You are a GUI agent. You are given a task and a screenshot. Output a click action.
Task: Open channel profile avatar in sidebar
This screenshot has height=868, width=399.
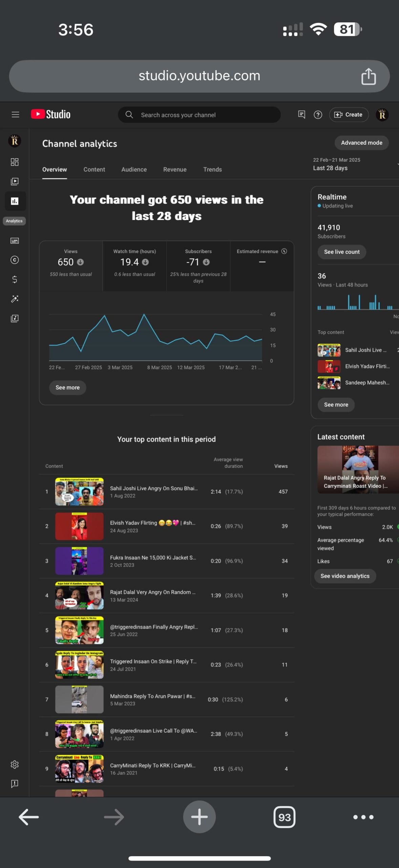coord(15,141)
